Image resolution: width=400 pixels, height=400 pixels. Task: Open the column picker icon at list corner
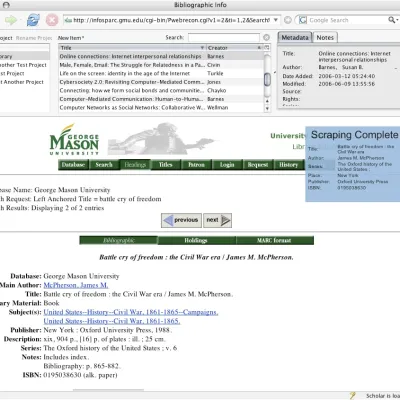click(x=267, y=48)
